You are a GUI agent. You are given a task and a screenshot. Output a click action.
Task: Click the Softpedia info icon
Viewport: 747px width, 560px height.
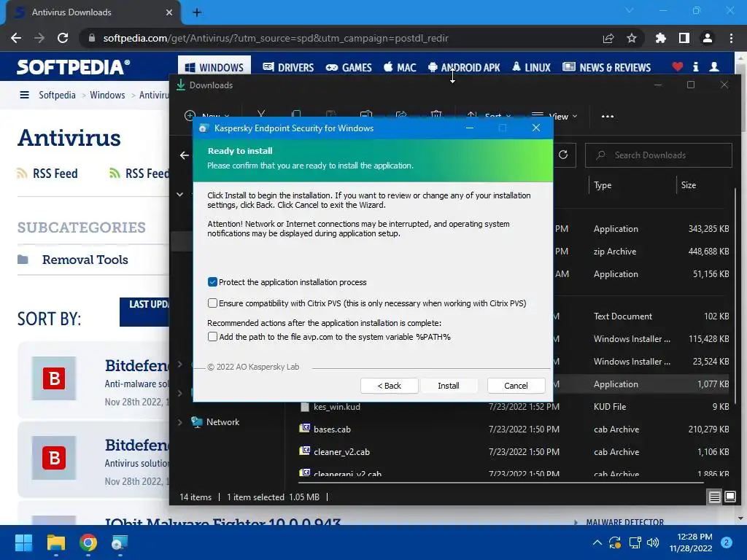[x=695, y=67]
